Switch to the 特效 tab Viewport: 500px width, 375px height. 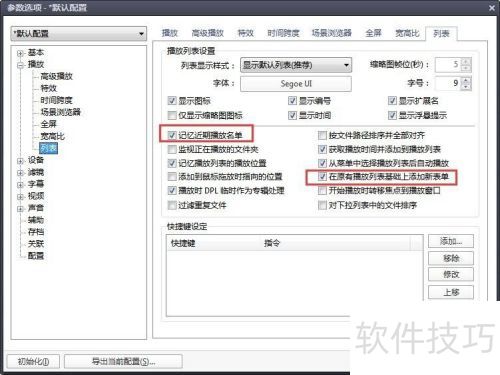tap(245, 33)
